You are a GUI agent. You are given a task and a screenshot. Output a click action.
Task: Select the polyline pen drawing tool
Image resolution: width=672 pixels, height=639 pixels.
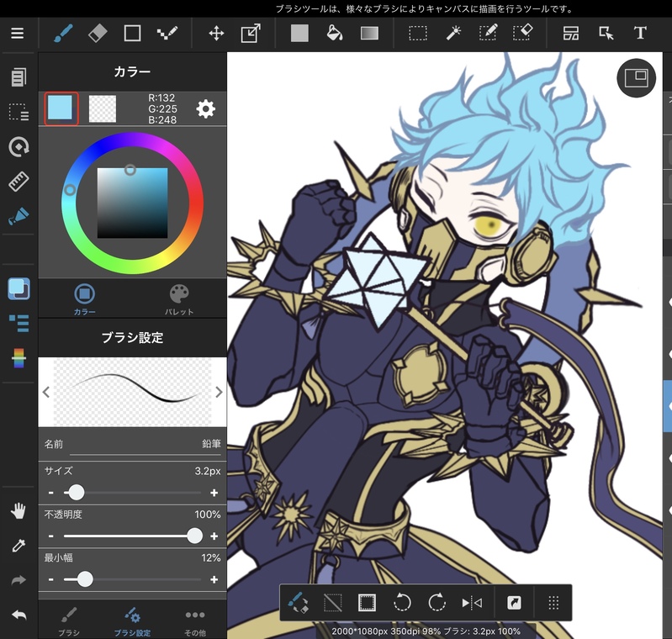167,33
